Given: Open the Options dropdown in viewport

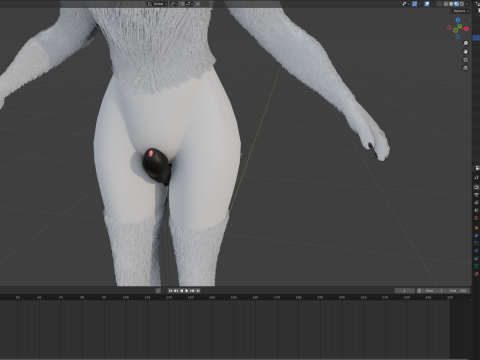Looking at the screenshot, I should point(461,11).
